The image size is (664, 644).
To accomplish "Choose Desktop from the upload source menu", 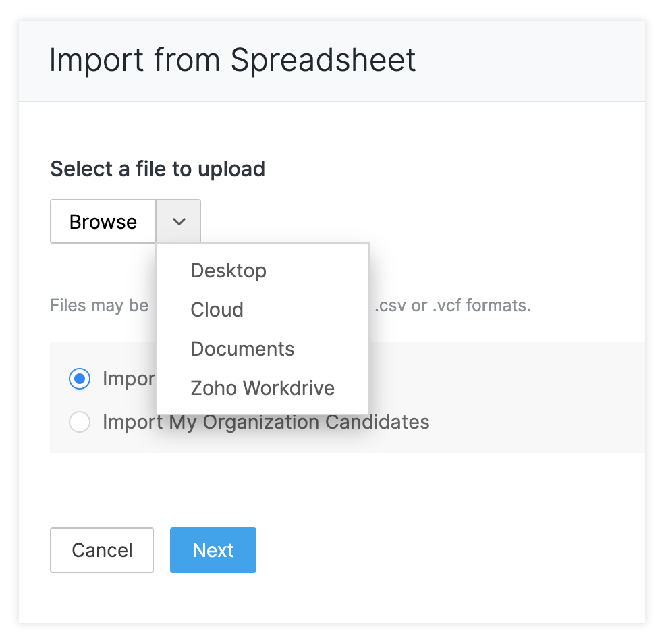I will coord(228,271).
